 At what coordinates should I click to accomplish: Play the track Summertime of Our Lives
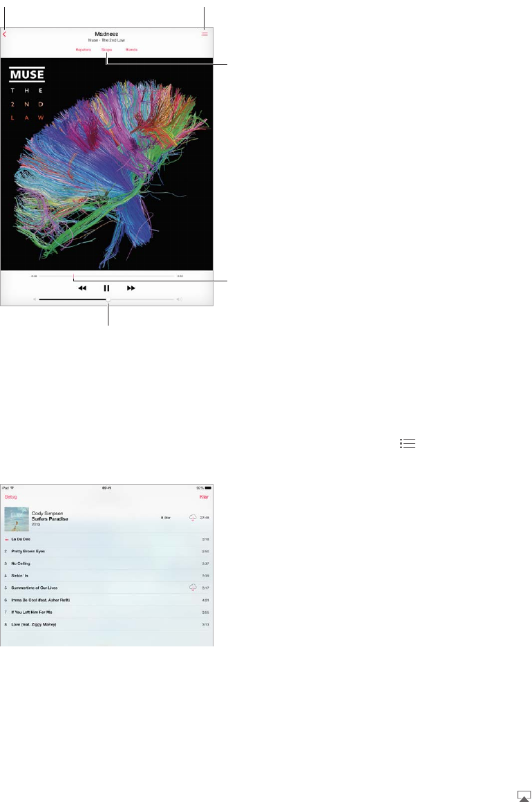tap(106, 588)
